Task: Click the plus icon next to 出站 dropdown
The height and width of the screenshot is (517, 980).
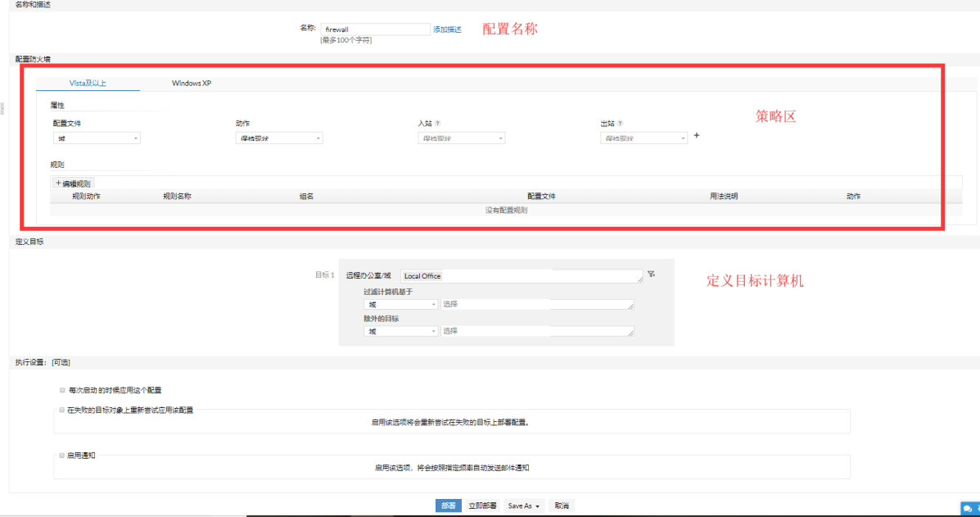Action: pyautogui.click(x=697, y=135)
